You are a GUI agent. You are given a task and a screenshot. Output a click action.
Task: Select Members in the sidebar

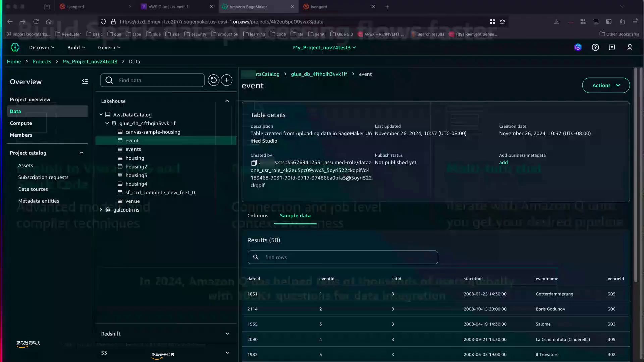tap(21, 135)
